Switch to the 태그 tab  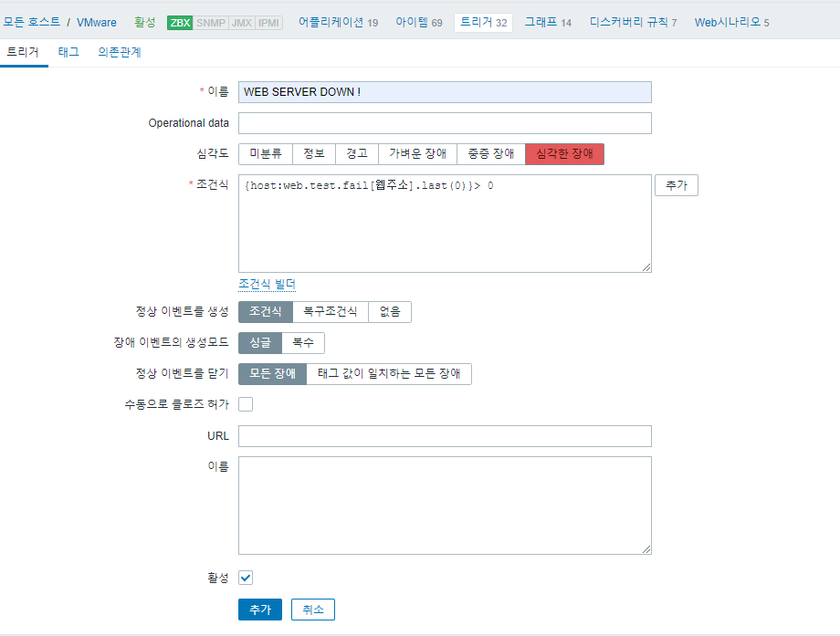coord(68,52)
